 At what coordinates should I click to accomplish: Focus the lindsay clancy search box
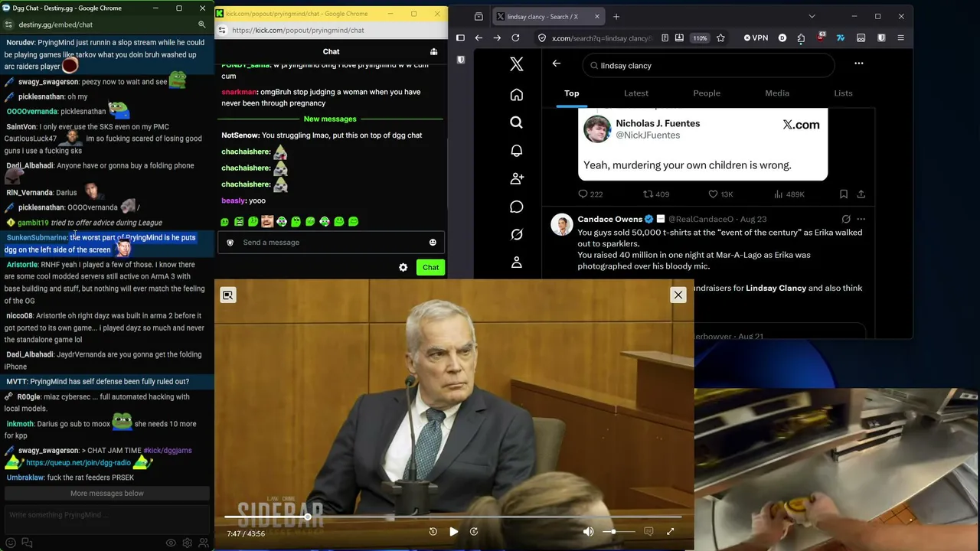(x=708, y=66)
